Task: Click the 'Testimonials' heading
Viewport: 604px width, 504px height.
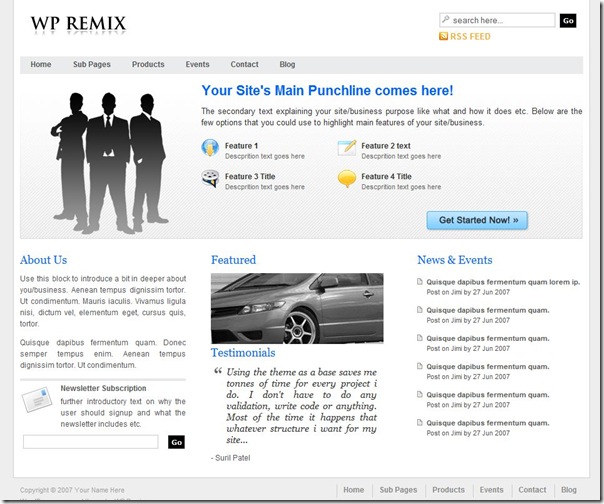Action: (x=243, y=353)
